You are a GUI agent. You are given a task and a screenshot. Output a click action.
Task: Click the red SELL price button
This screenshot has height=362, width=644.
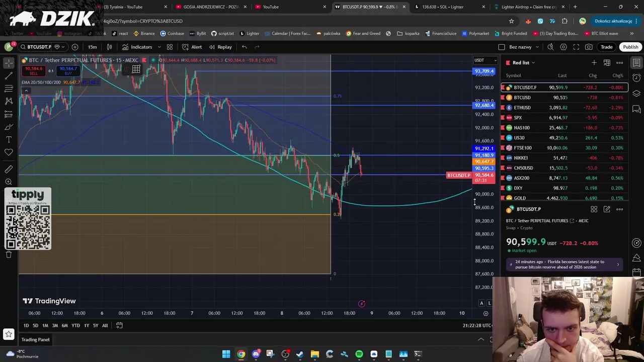point(34,70)
